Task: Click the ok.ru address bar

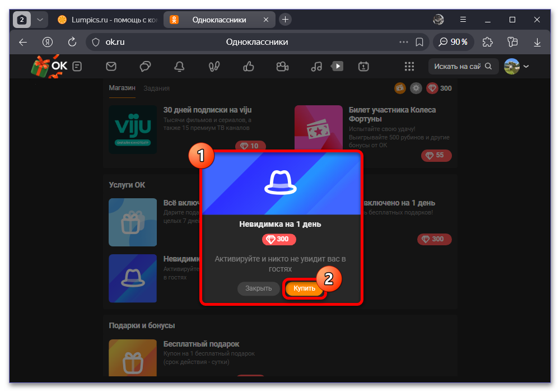Action: (257, 42)
